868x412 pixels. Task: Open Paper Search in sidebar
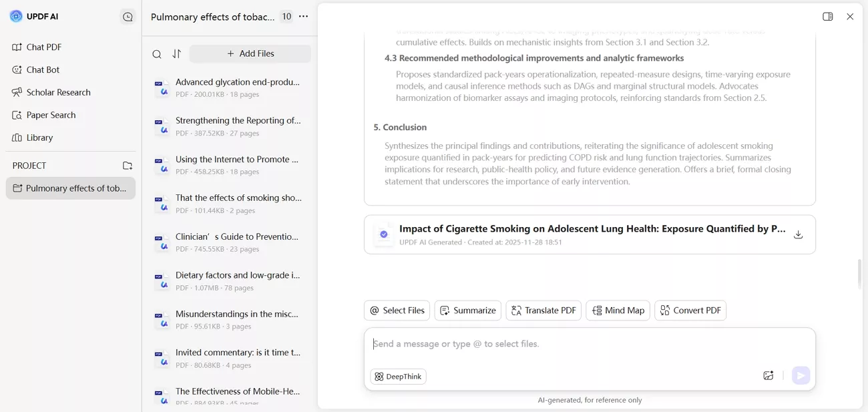[51, 115]
